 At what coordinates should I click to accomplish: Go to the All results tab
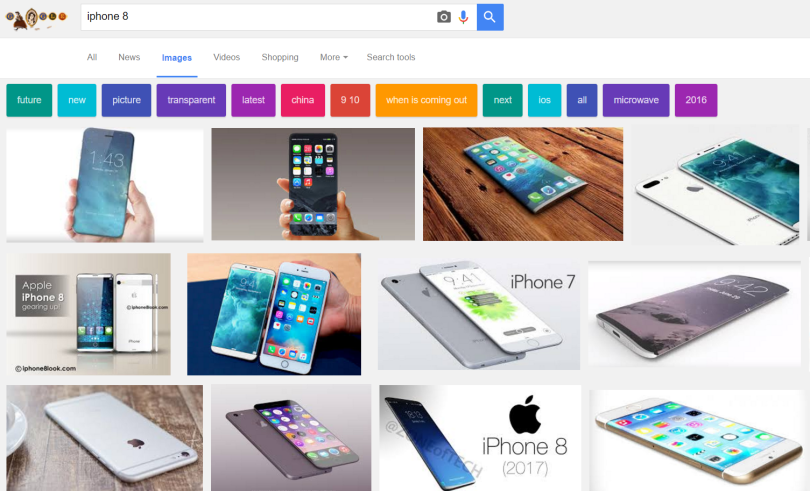coord(92,57)
